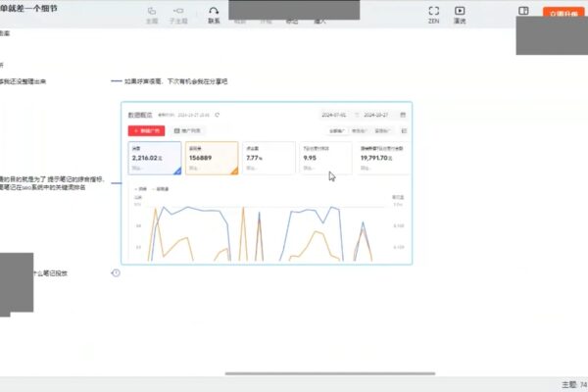Click the end date 2024-10-27 field
Screen dimensions: 588x392
point(376,115)
